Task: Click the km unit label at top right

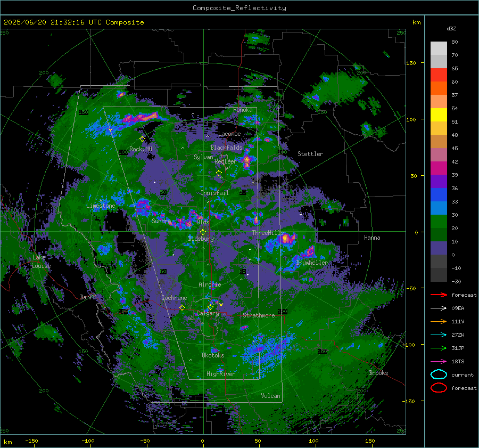Action: (416, 22)
